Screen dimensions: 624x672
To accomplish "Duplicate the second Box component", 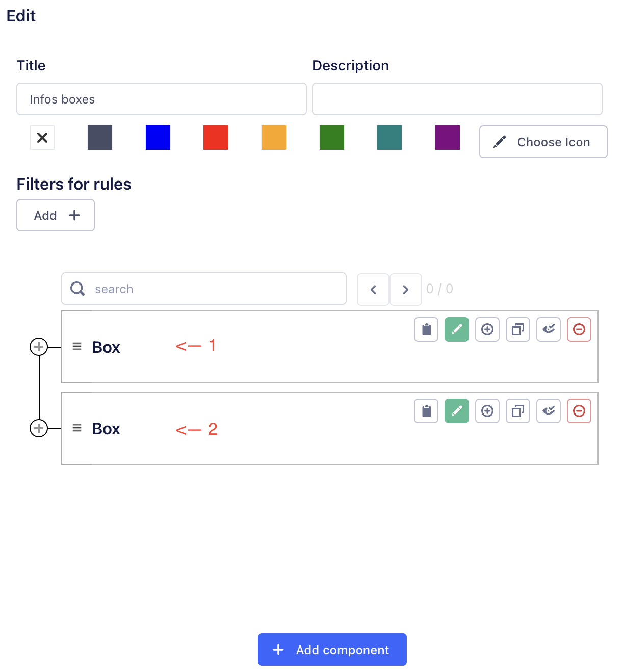I will [518, 411].
